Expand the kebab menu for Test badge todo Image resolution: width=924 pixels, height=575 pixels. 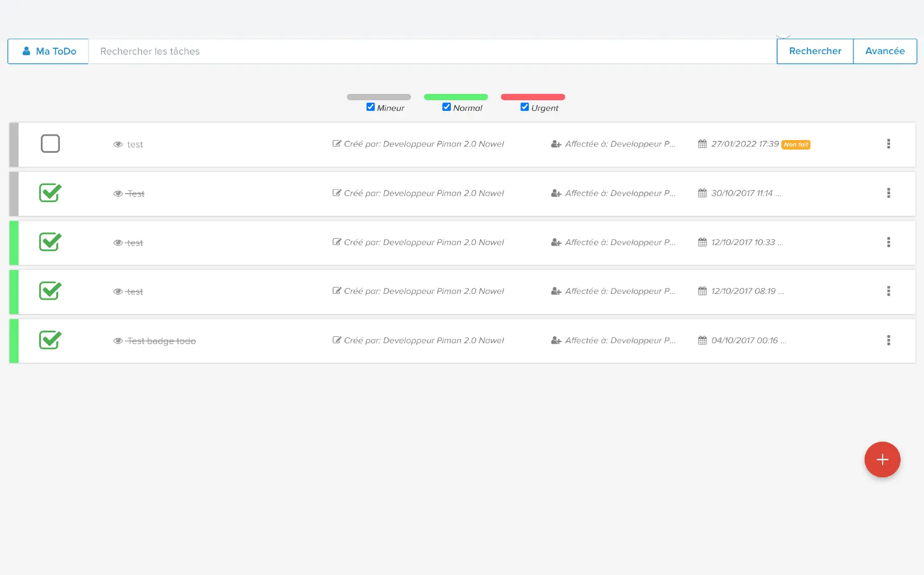point(888,341)
